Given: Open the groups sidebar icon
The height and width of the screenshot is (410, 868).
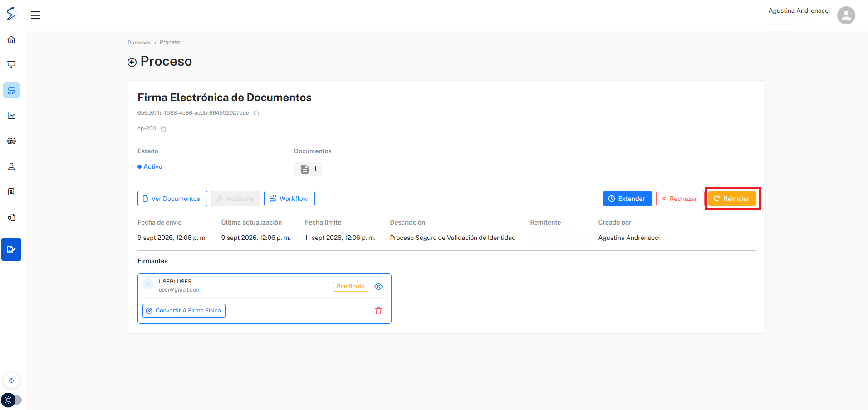Looking at the screenshot, I should click(11, 141).
